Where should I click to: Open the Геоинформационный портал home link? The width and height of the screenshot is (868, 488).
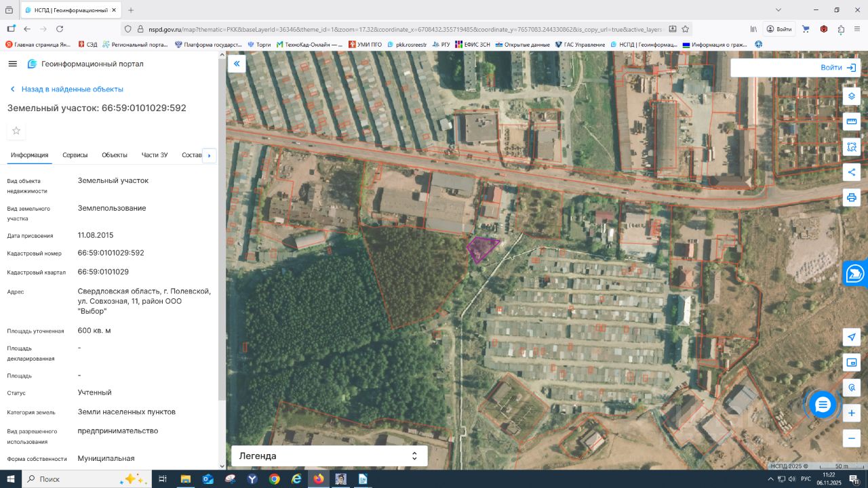85,64
